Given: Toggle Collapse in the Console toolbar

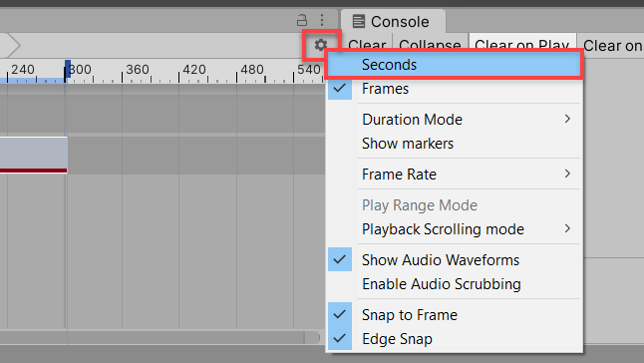Looking at the screenshot, I should click(430, 45).
